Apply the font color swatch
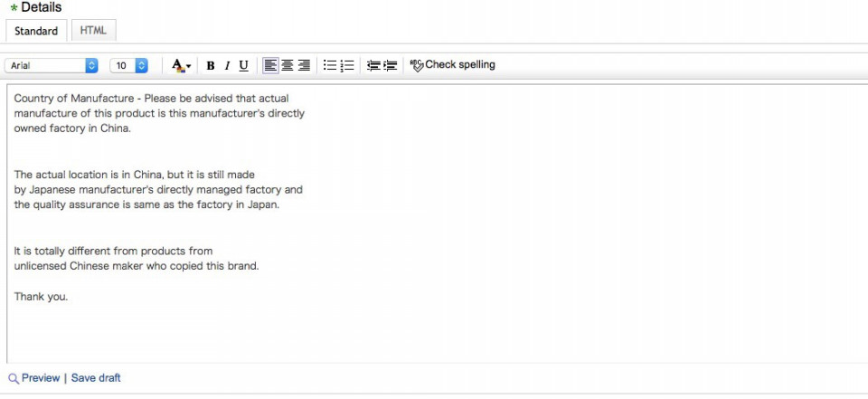 coord(177,65)
